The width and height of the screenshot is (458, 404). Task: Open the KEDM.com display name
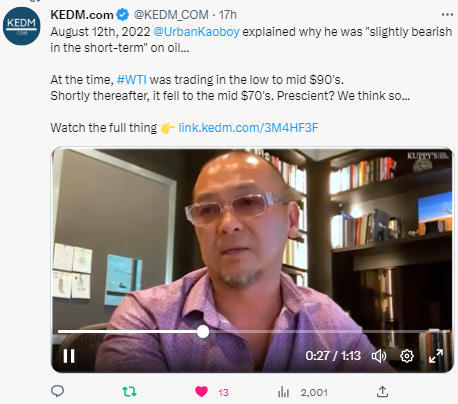pyautogui.click(x=82, y=15)
